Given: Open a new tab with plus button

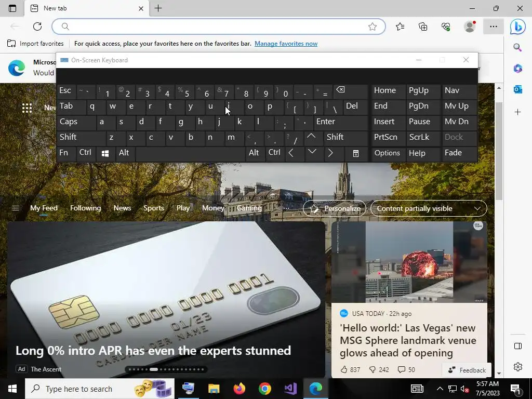Looking at the screenshot, I should [x=158, y=8].
